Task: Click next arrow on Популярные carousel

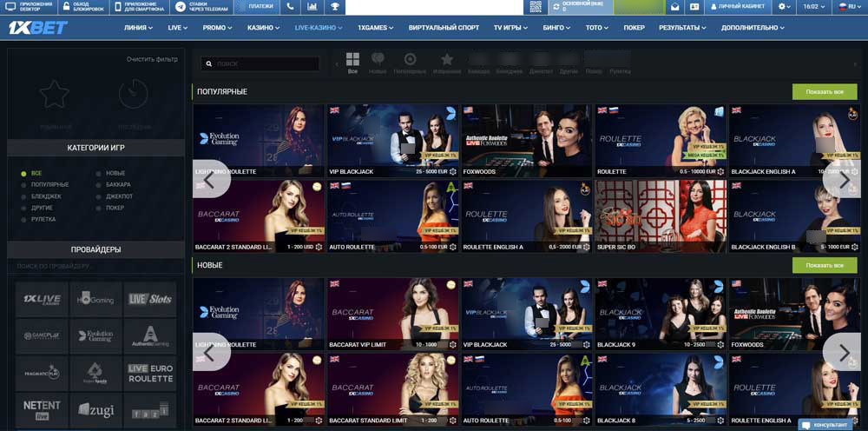Action: (x=844, y=179)
